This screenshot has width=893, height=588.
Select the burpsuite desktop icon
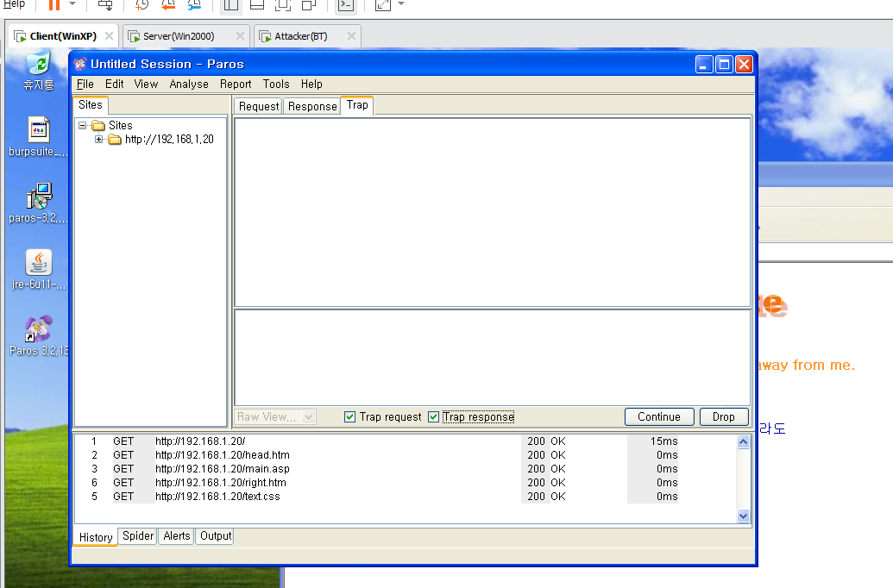coord(39,137)
